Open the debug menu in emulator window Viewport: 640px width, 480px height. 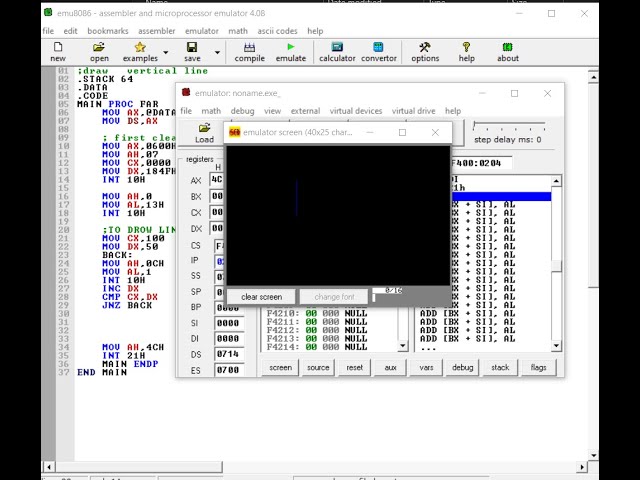coord(242,111)
